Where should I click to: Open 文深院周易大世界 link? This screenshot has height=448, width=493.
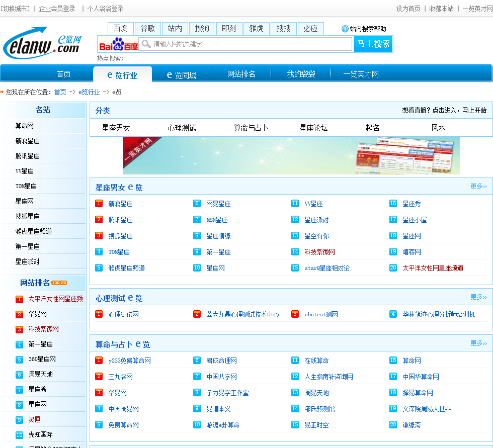(427, 409)
